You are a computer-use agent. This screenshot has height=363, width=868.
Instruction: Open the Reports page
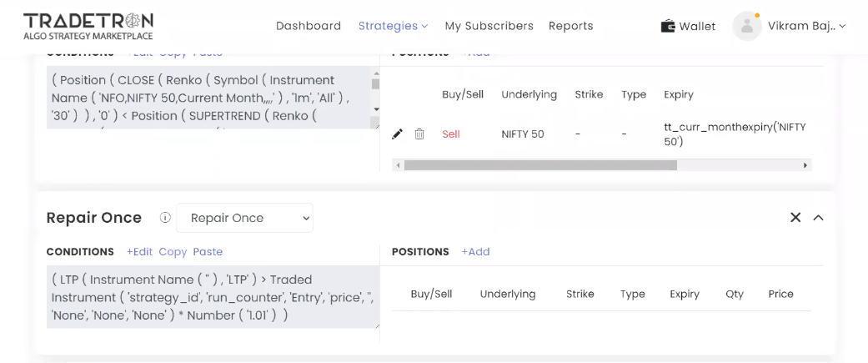tap(571, 26)
